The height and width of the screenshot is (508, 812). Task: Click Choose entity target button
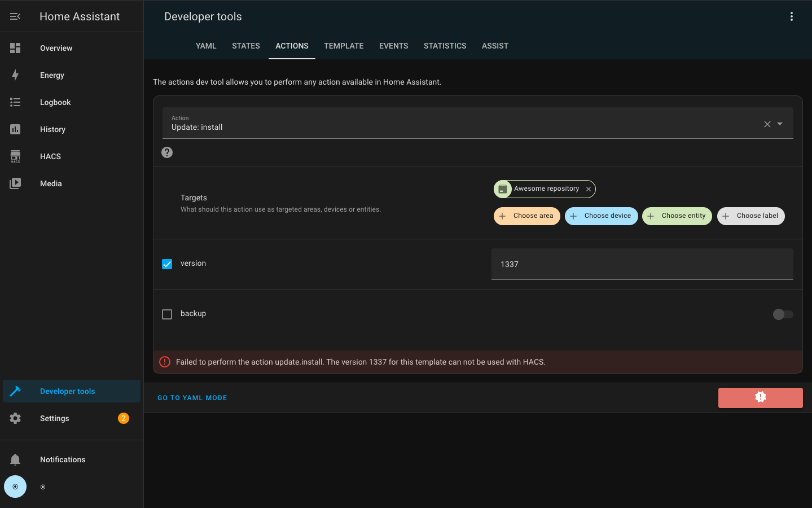[x=677, y=216]
